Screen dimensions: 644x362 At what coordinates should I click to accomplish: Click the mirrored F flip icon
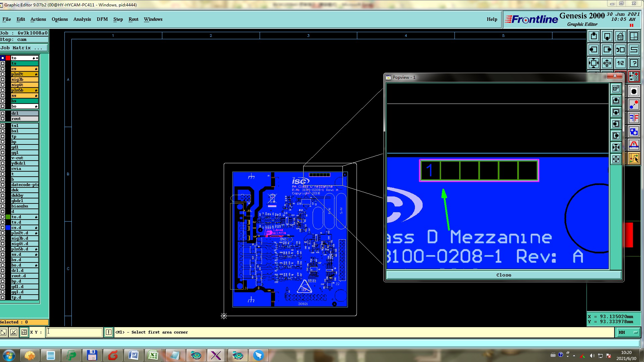tap(634, 118)
